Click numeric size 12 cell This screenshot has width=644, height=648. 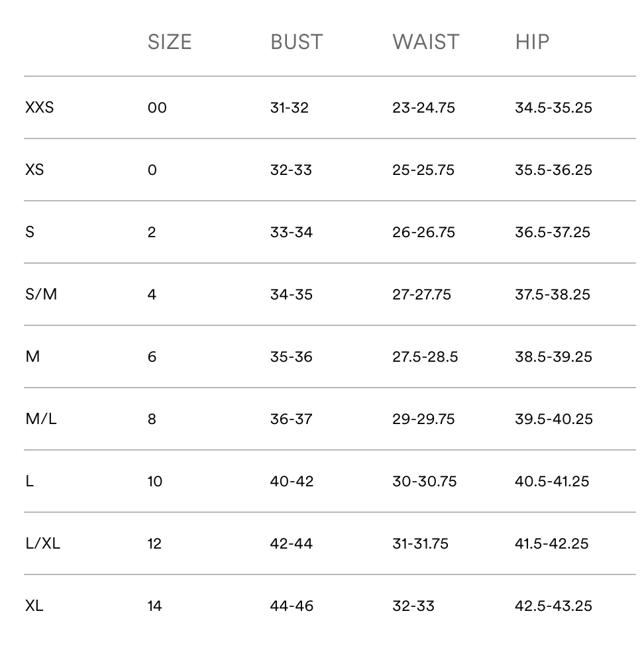[154, 543]
